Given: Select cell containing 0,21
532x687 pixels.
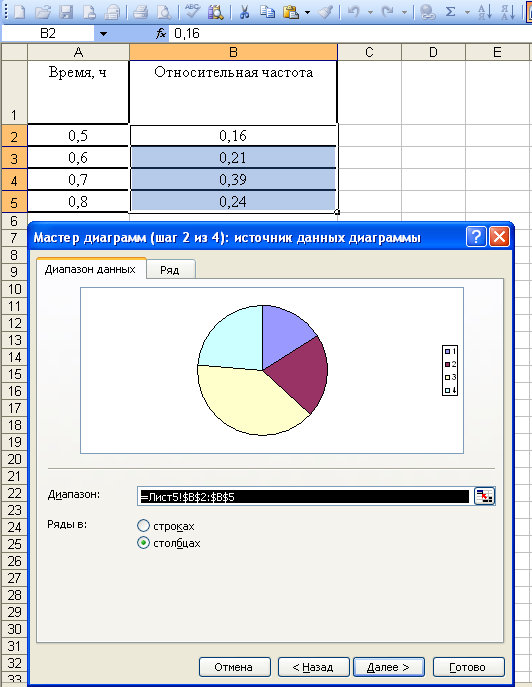Looking at the screenshot, I should click(233, 158).
